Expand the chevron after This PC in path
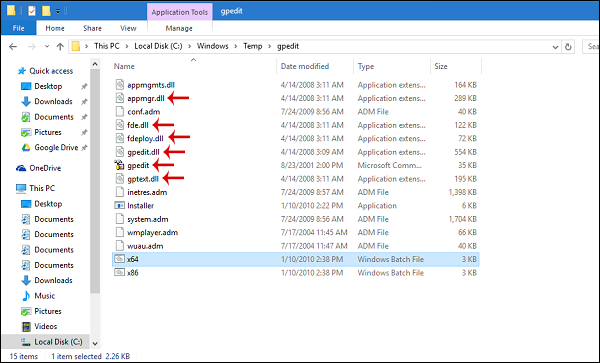The image size is (600, 363). [x=127, y=46]
